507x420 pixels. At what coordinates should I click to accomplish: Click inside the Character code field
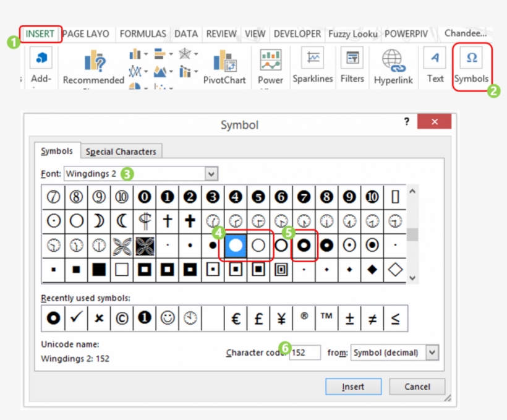[x=305, y=353]
